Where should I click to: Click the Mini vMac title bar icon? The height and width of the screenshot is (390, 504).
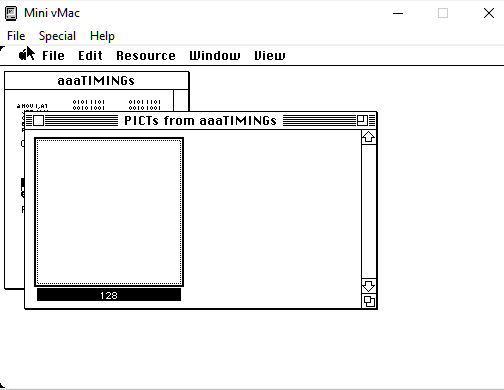pyautogui.click(x=11, y=13)
